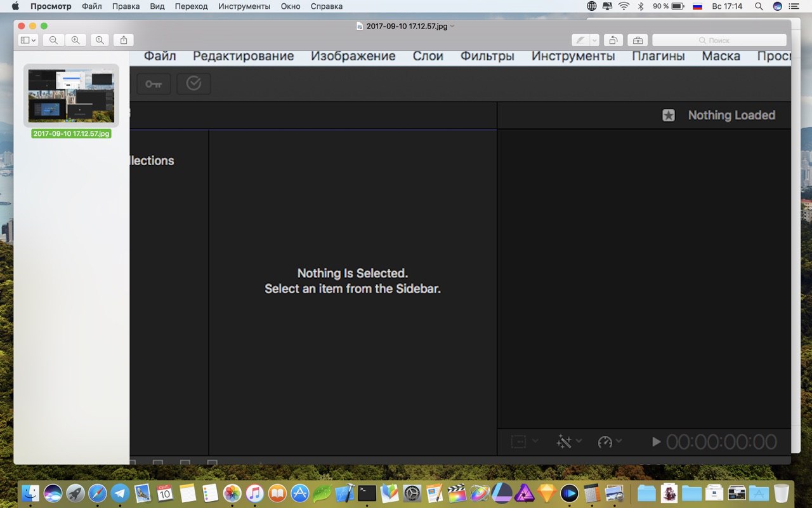Screen dimensions: 812x508
Task: Open Final Cut Pro from the Dock
Action: (457, 493)
